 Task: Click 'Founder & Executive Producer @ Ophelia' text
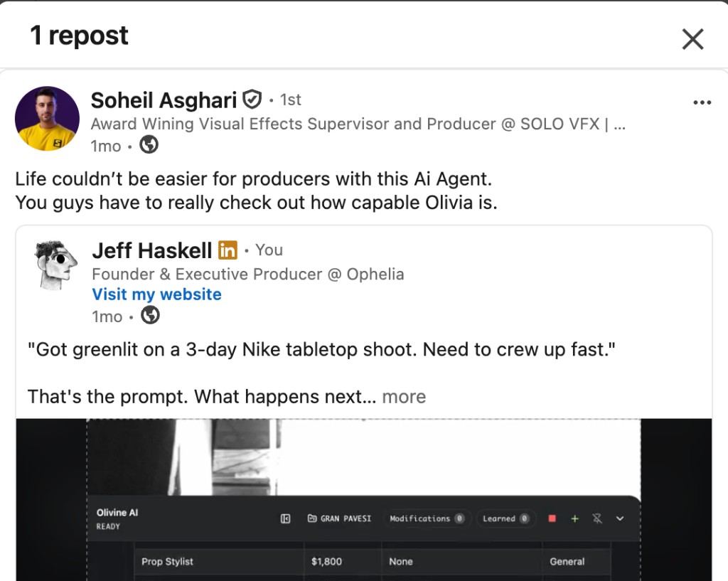tap(248, 274)
